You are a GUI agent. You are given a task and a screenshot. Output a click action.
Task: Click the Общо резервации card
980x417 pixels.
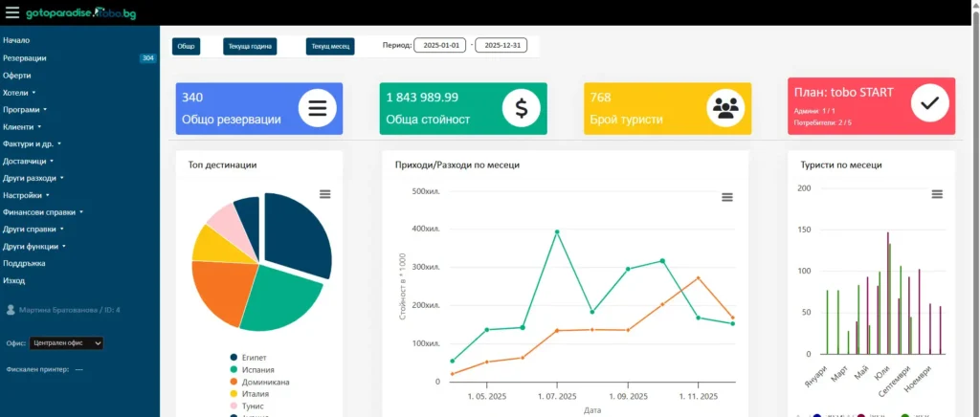(x=258, y=109)
